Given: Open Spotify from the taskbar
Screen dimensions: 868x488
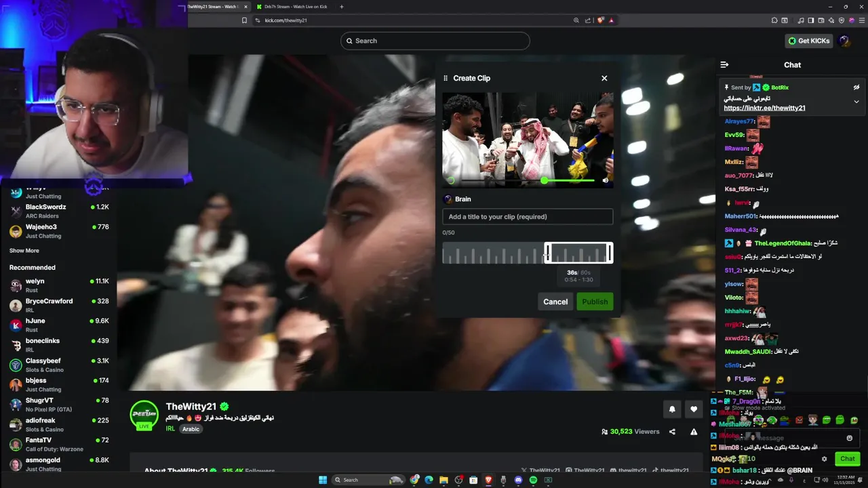Looking at the screenshot, I should tap(533, 480).
